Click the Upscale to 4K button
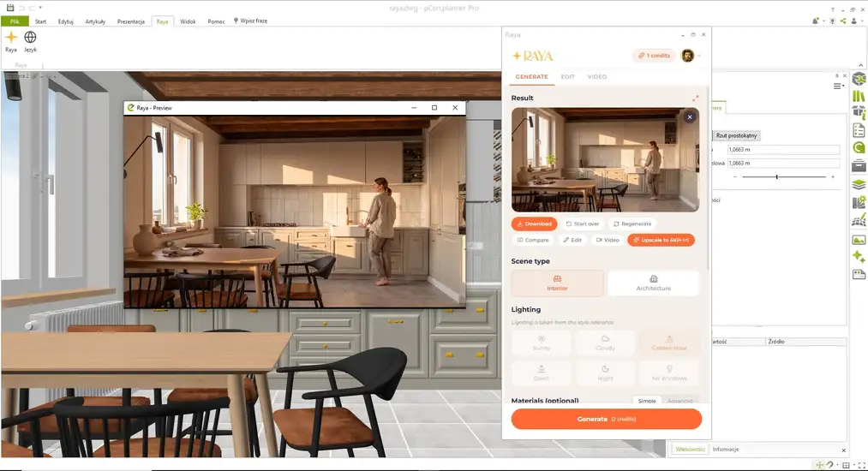This screenshot has height=471, width=868. point(661,240)
